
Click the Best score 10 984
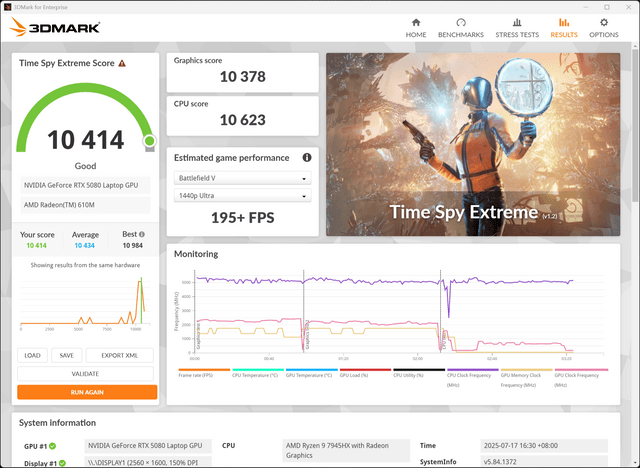tap(133, 246)
